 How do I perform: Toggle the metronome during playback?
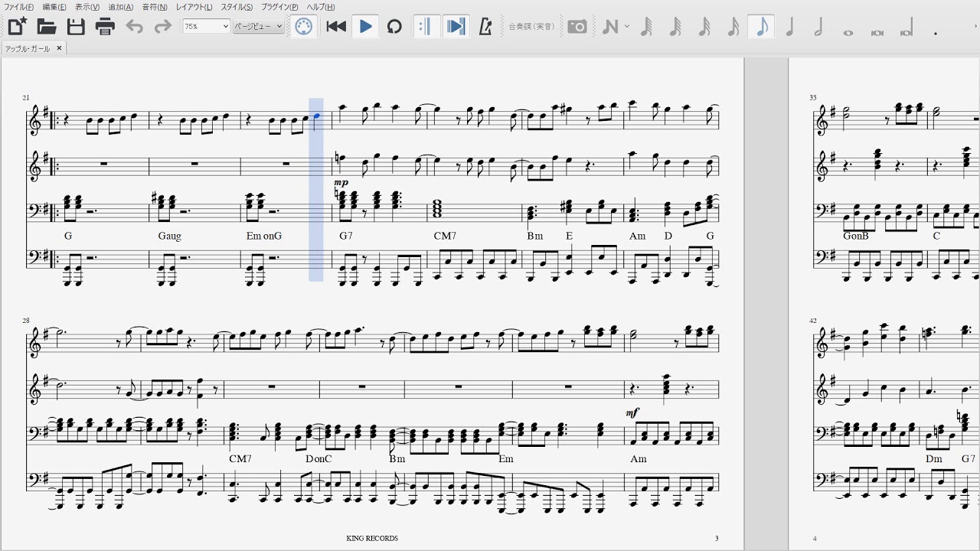click(485, 27)
